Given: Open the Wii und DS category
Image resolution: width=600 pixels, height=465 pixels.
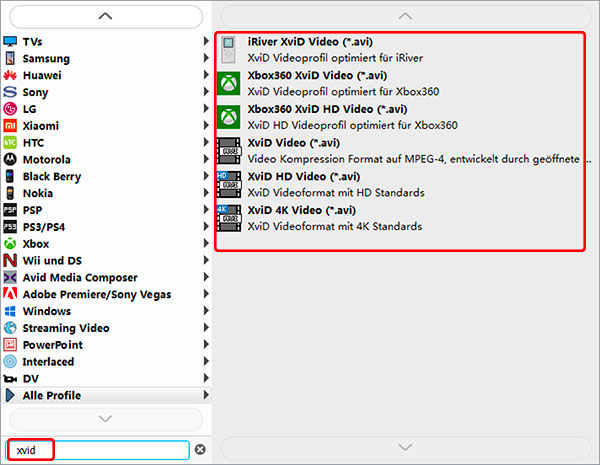Looking at the screenshot, I should tap(106, 260).
